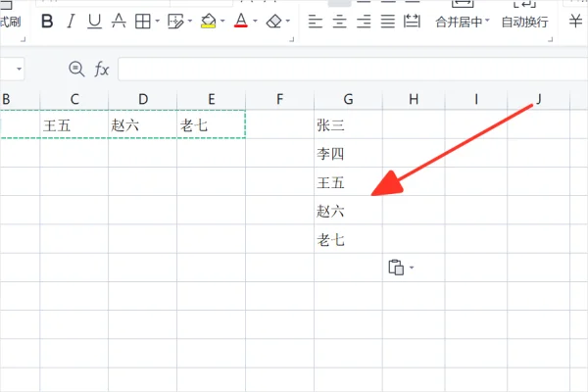This screenshot has height=392, width=588.
Task: Click 格式刷 format painter label
Action: 10,22
